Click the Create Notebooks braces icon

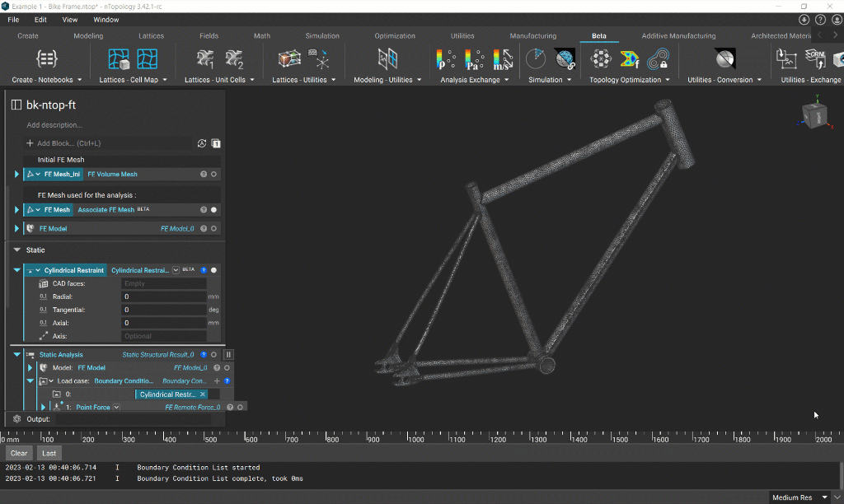click(46, 58)
